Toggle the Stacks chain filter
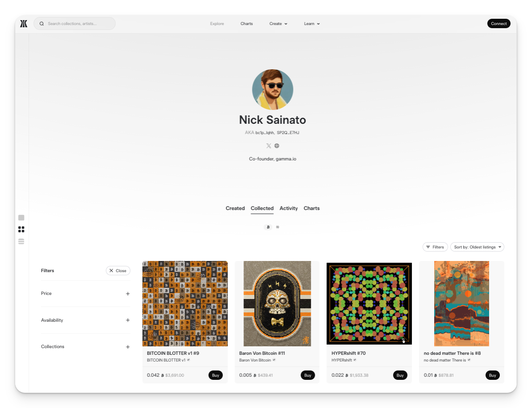The width and height of the screenshot is (532, 408). [x=277, y=227]
